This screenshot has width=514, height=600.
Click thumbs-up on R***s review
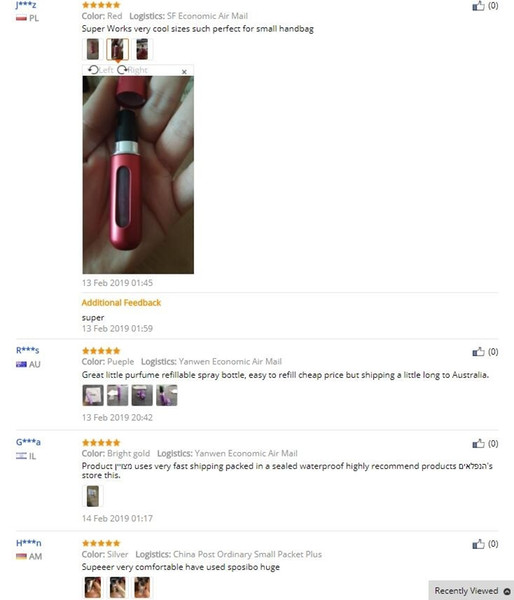click(x=478, y=352)
